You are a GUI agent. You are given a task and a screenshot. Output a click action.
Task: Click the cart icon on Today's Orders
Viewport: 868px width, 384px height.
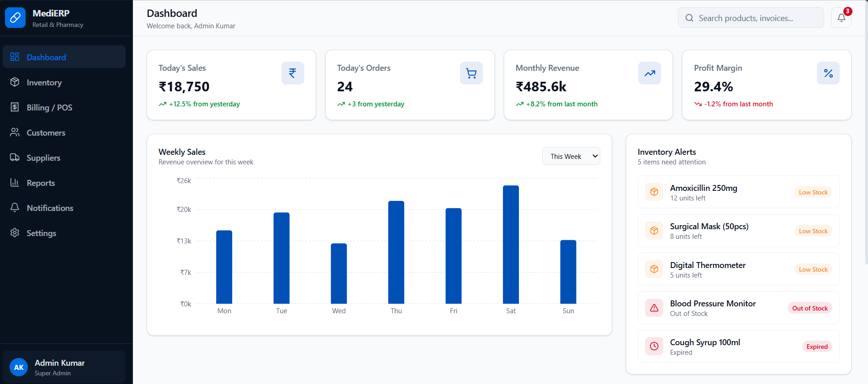(471, 73)
